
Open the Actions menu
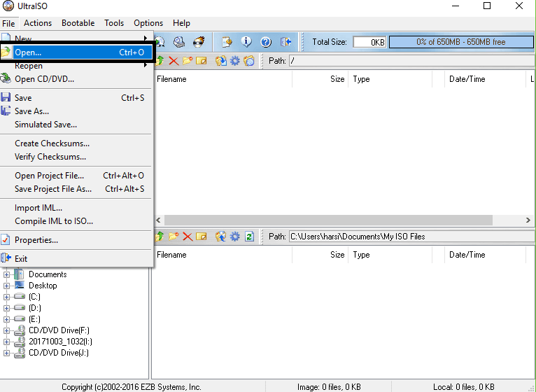click(38, 23)
